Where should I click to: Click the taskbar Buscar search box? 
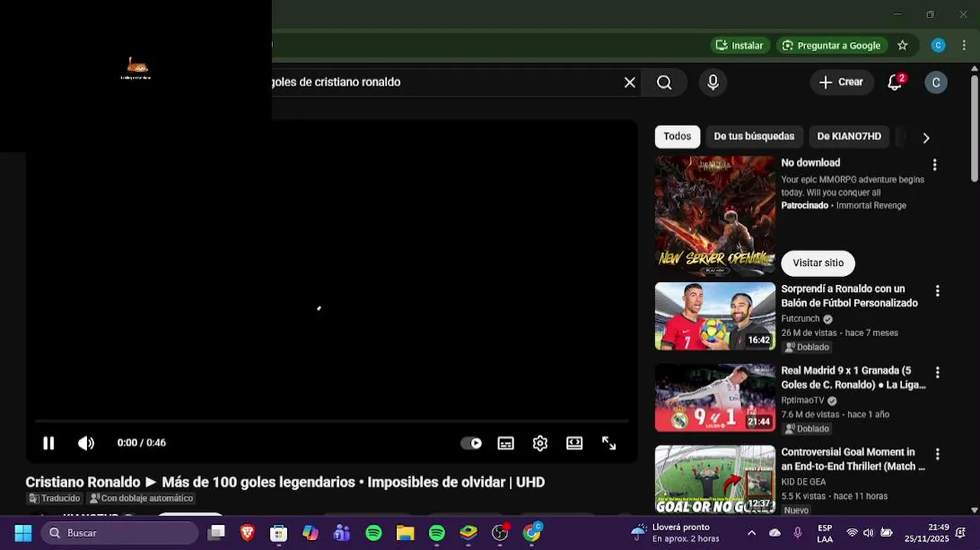pyautogui.click(x=120, y=533)
